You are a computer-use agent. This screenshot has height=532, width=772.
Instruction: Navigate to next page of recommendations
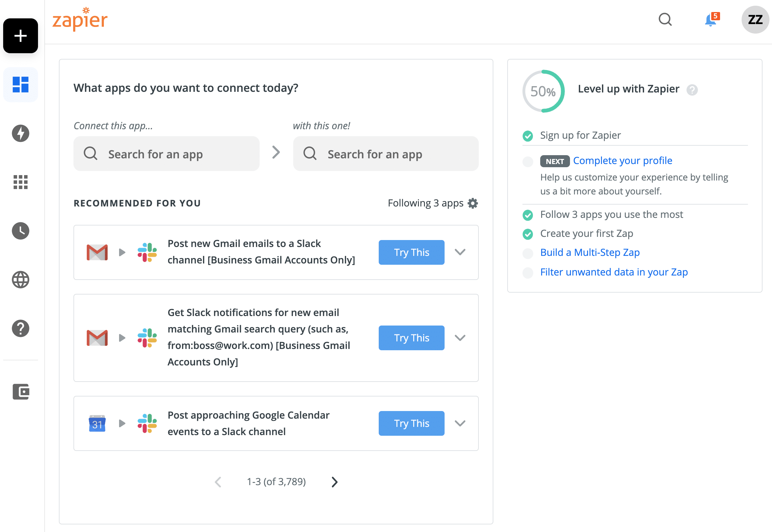pos(335,482)
